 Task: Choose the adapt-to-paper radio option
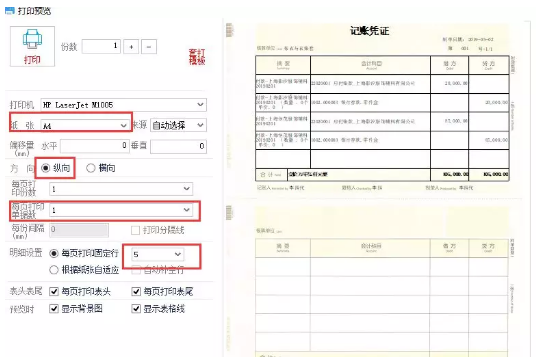pos(54,270)
